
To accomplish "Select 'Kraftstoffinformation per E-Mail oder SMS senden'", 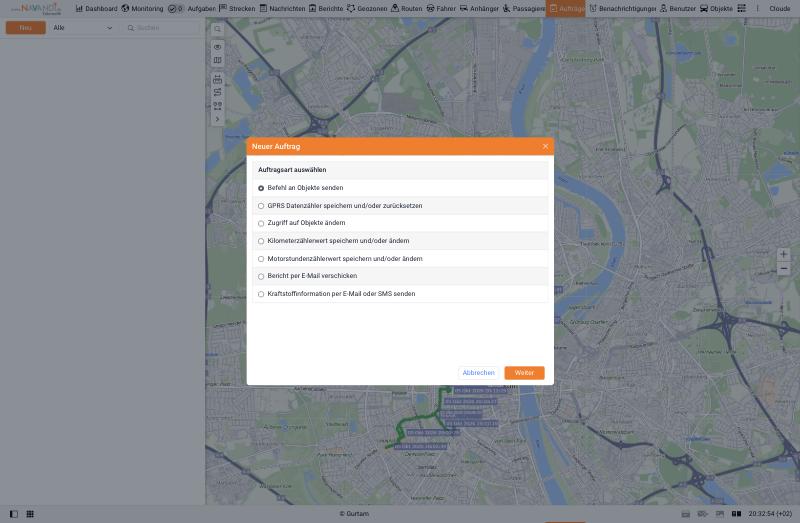I will click(x=261, y=294).
